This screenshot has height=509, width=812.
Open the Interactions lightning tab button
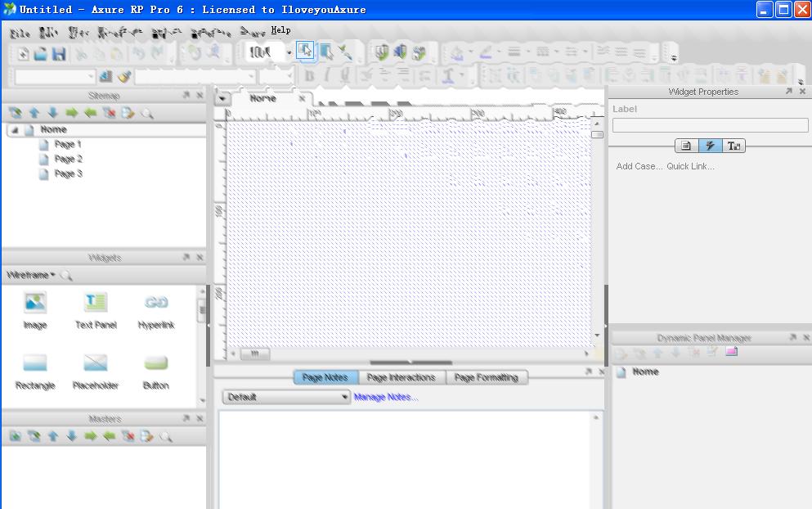click(x=710, y=146)
